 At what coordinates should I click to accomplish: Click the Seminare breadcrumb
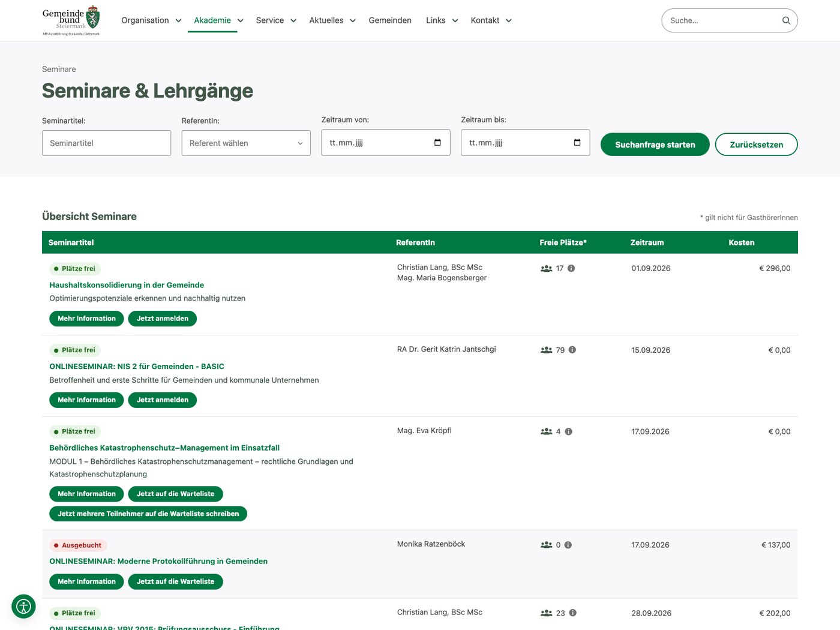click(59, 69)
